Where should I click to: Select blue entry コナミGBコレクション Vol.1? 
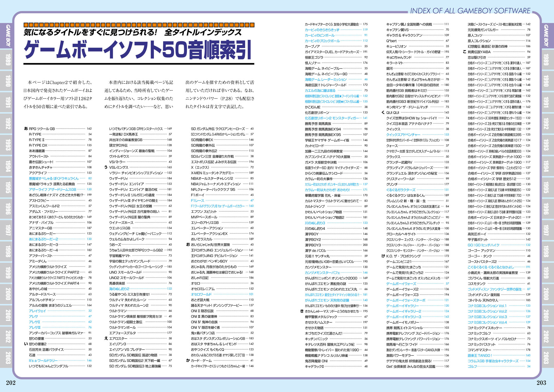point(487,306)
